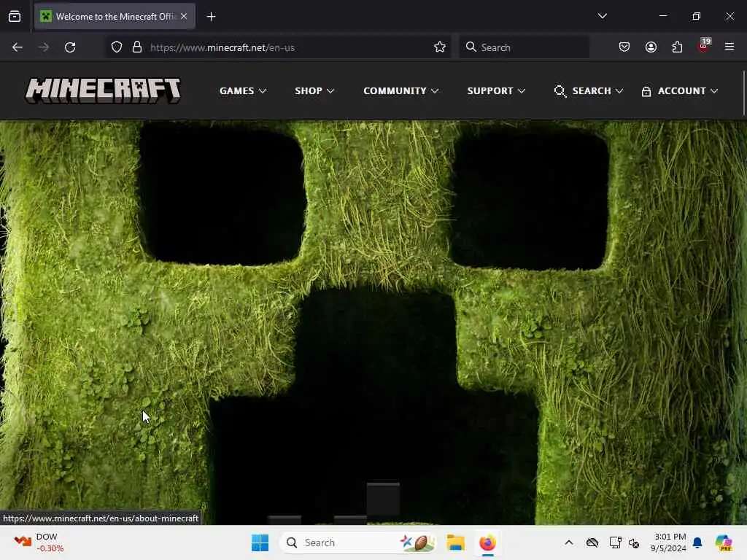Switch to Firefox on the taskbar
The width and height of the screenshot is (747, 560).
tap(487, 542)
